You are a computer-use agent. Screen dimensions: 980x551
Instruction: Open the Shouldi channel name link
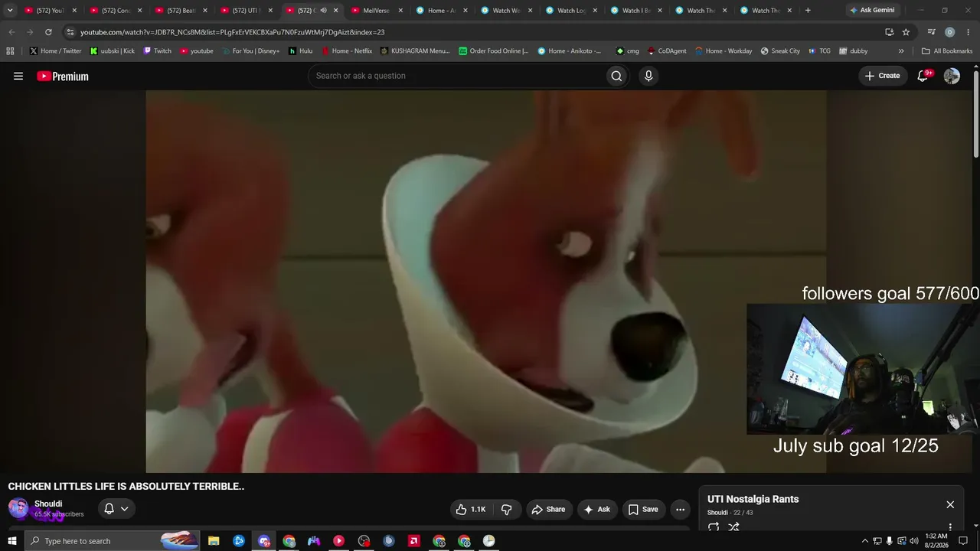coord(48,504)
